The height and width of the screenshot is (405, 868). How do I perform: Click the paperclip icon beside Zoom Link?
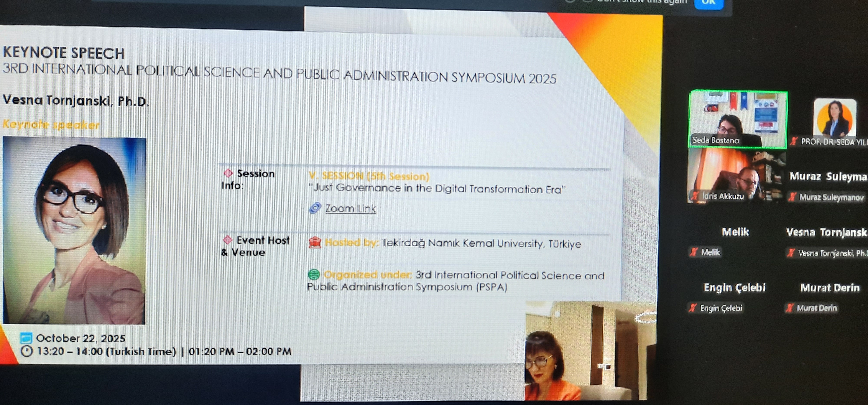point(315,208)
